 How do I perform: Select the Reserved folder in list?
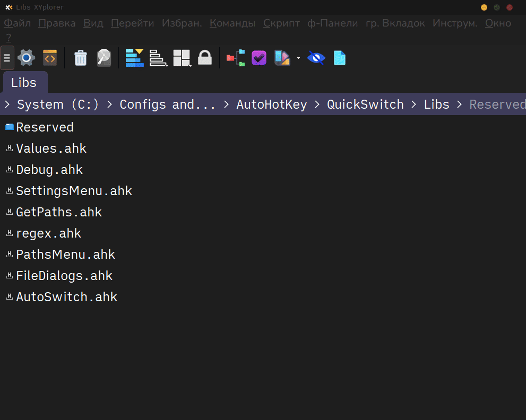pyautogui.click(x=45, y=127)
